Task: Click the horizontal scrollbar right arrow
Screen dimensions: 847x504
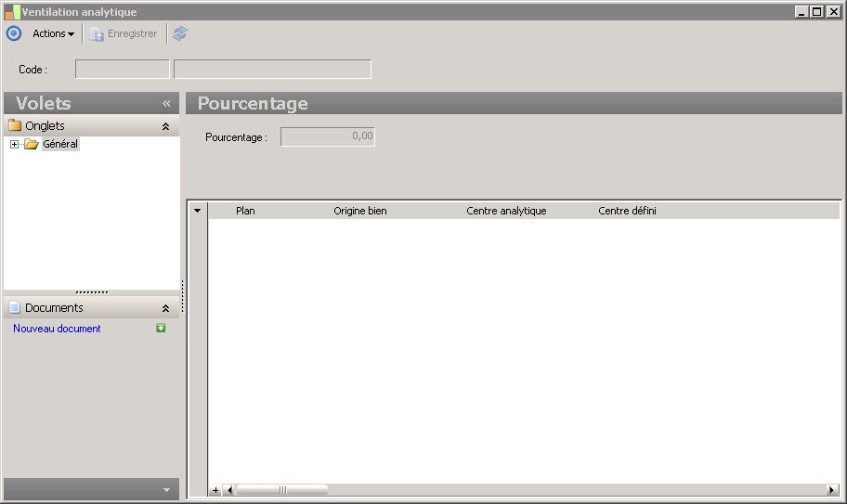Action: click(832, 490)
